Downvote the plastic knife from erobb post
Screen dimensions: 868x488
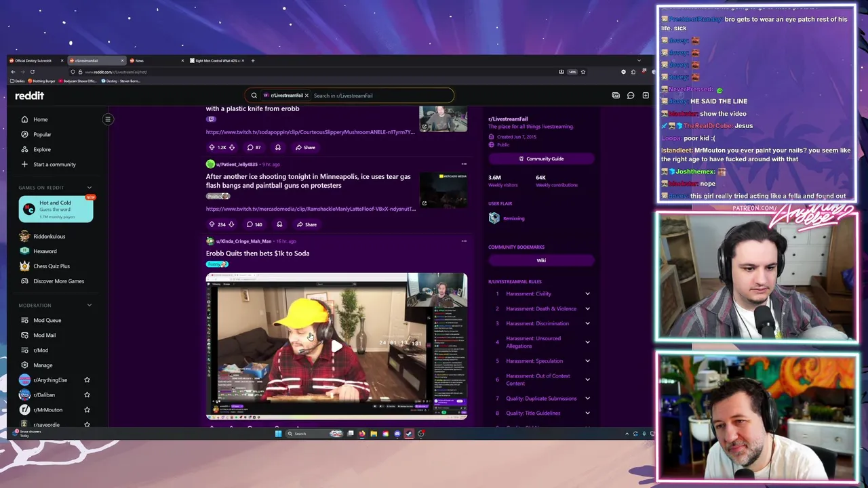(x=232, y=147)
